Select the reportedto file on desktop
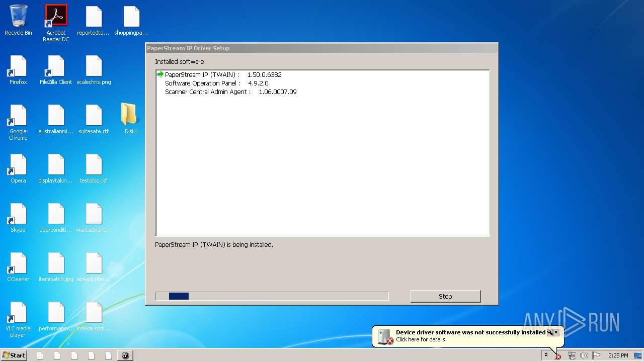This screenshot has width=644, height=362. coord(94,20)
